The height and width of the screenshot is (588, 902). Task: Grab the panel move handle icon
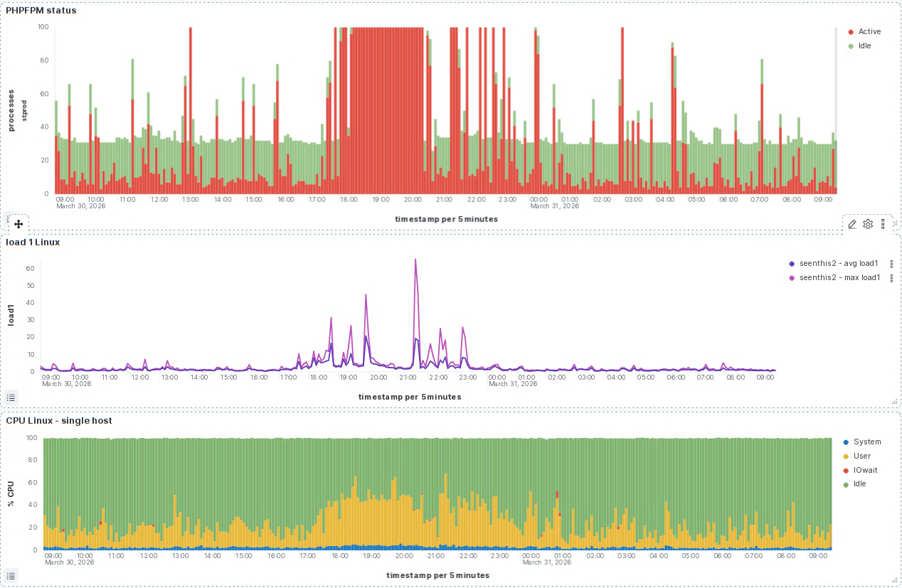click(18, 224)
